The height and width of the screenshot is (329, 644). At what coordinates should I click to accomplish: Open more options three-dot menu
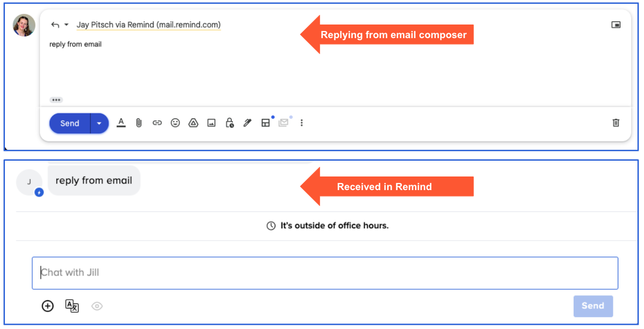(302, 123)
